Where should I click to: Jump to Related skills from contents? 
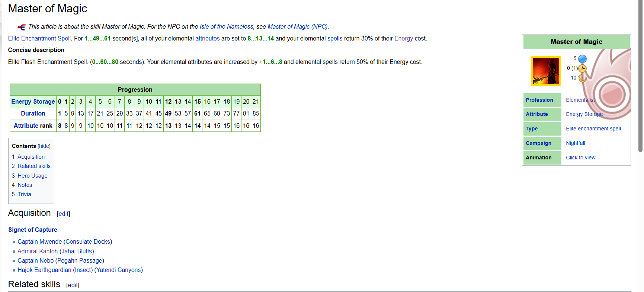pyautogui.click(x=34, y=166)
